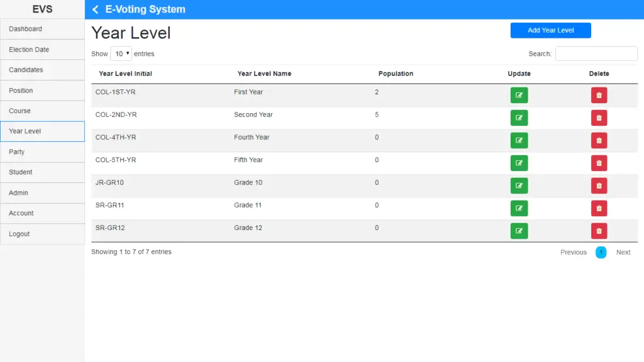Image resolution: width=644 pixels, height=362 pixels.
Task: Click the Add Year Level button
Action: point(550,30)
